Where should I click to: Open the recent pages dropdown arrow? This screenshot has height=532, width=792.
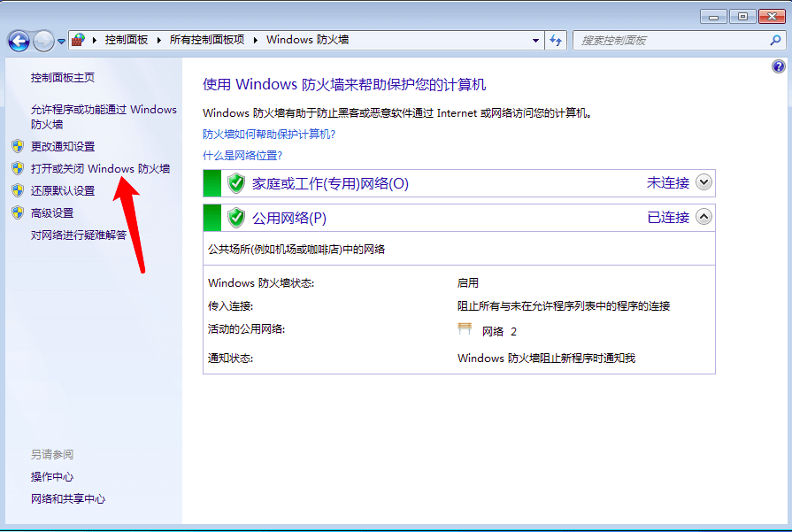[x=61, y=42]
